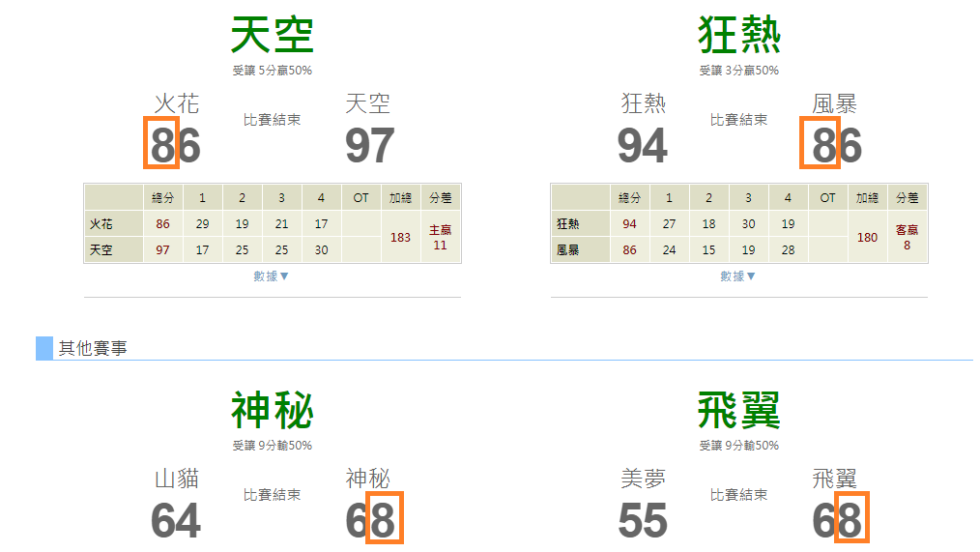Click 狂熱 total score 94 in table

629,224
